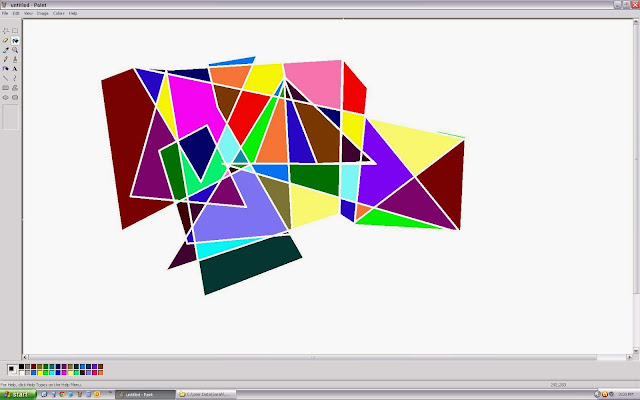Click the horizontal scrollbar right arrow
640x400 pixels.
click(x=629, y=357)
